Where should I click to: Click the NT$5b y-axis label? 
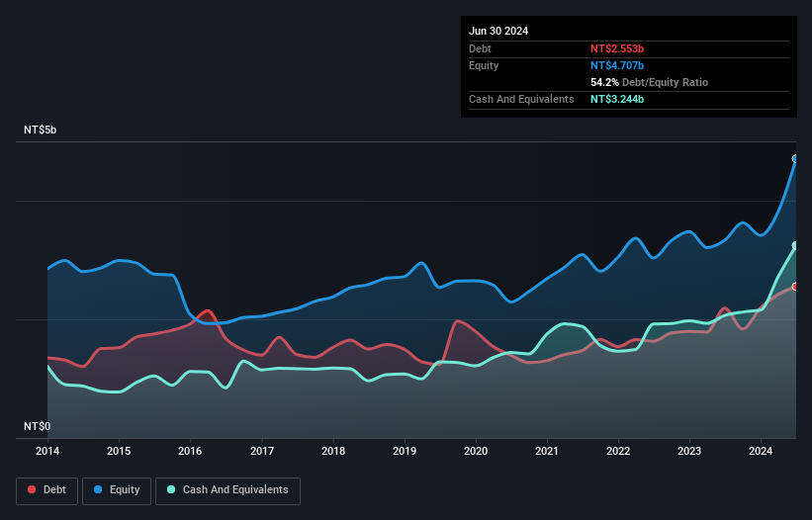click(40, 130)
